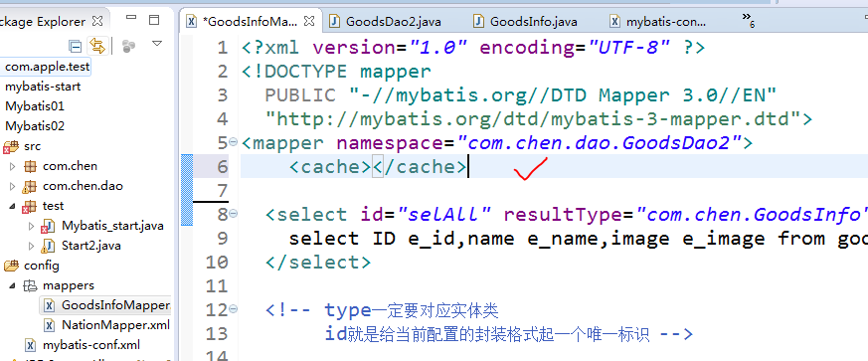Collapse the comment fold on line 12

click(234, 309)
